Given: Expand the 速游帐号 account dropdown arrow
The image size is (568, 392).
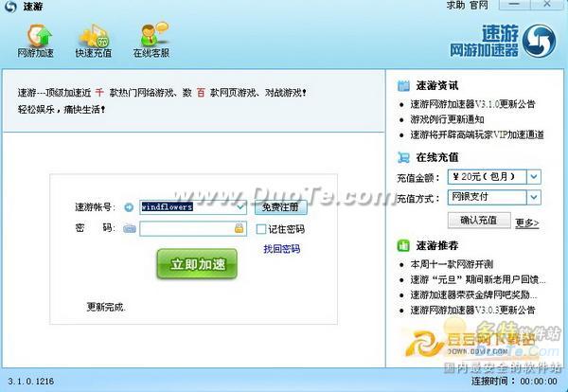Looking at the screenshot, I should (x=240, y=207).
